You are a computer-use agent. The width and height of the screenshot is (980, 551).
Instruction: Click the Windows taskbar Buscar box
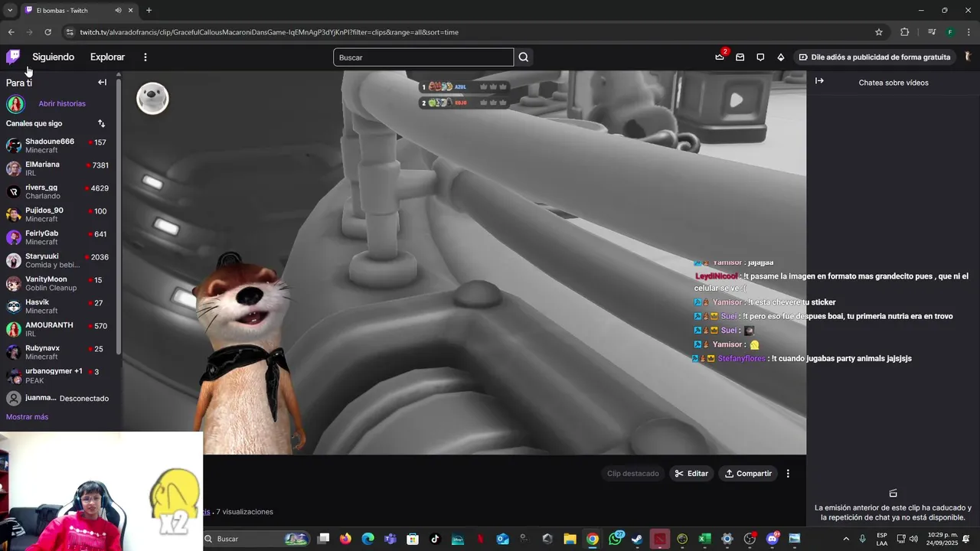pos(257,539)
